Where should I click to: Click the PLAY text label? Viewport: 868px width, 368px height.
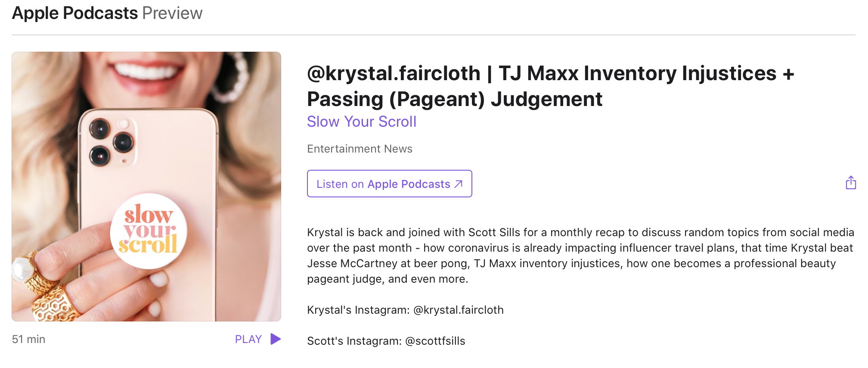pyautogui.click(x=248, y=340)
